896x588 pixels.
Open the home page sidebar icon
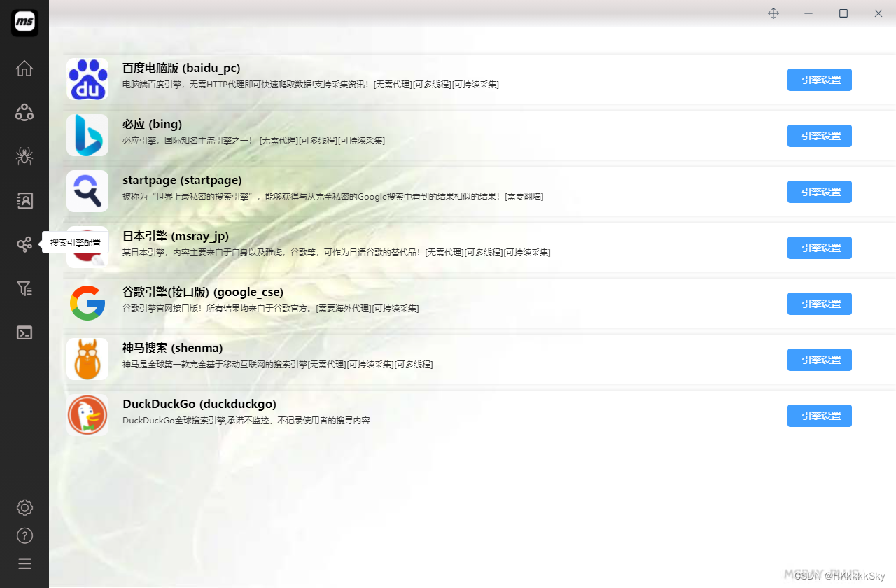[24, 69]
